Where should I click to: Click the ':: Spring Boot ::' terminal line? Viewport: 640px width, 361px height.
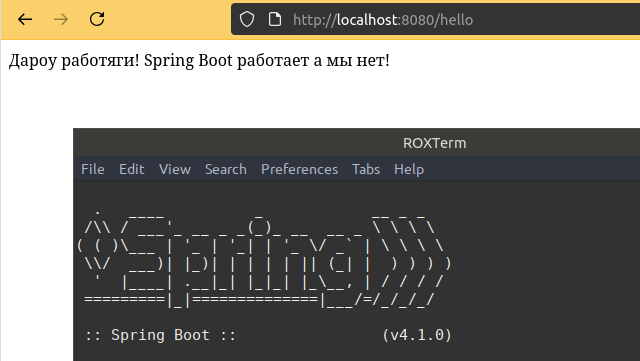[160, 335]
